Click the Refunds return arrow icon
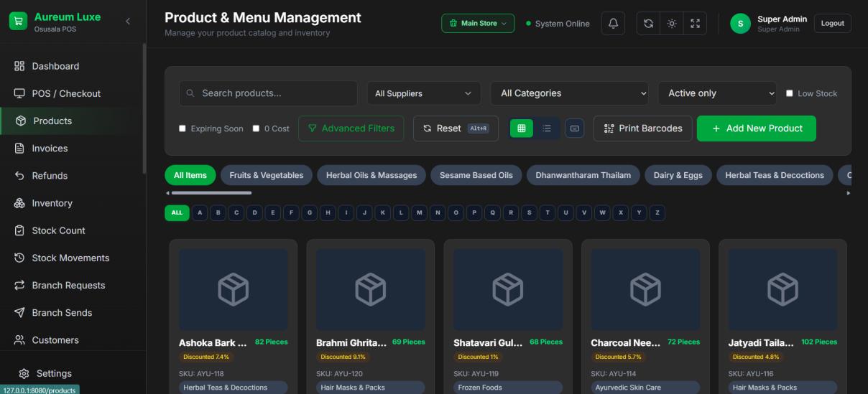Screen dimensions: 868x394 [19, 175]
